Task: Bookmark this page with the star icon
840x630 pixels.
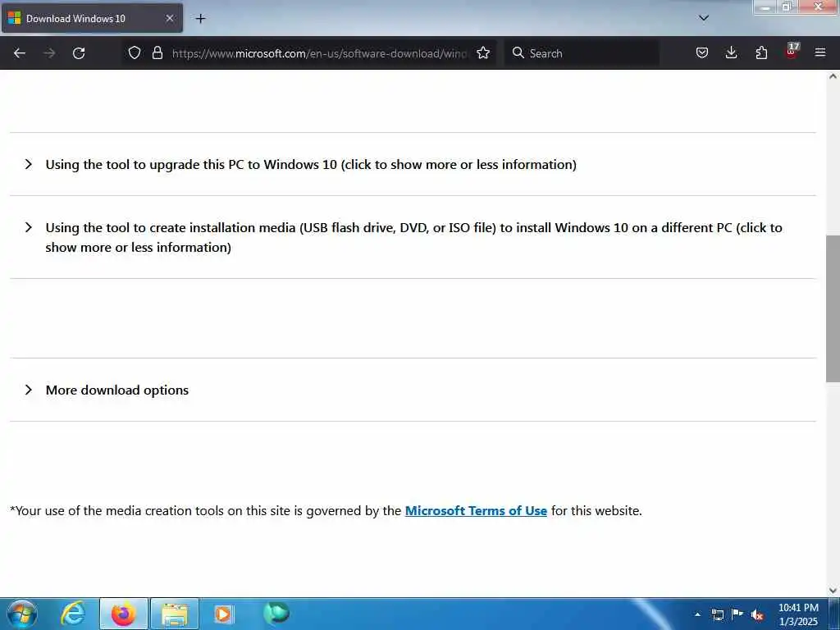Action: click(x=483, y=52)
